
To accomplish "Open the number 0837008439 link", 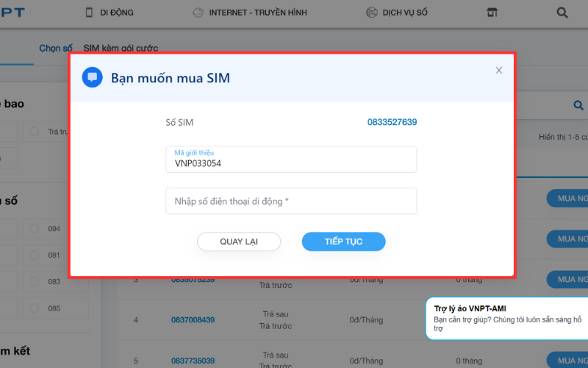I will coord(193,320).
